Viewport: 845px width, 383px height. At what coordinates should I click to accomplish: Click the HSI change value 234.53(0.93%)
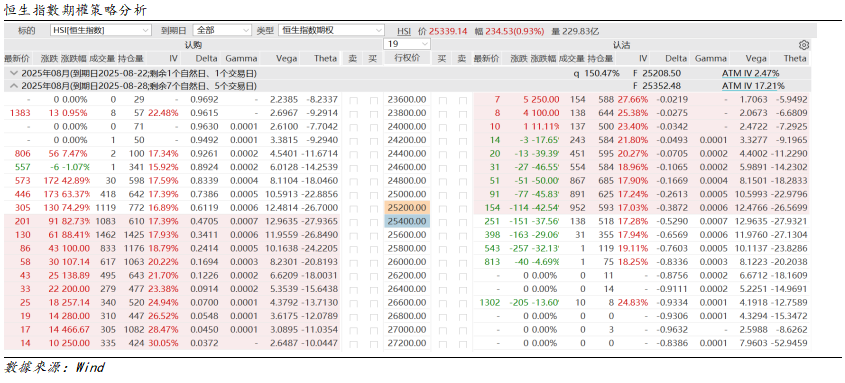[x=515, y=31]
